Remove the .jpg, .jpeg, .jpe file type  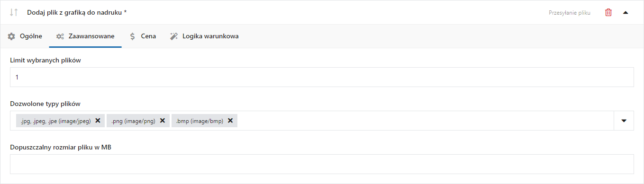tap(98, 121)
